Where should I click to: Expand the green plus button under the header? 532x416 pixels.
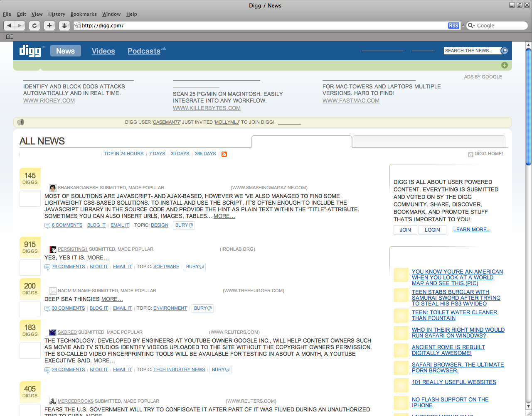(504, 65)
